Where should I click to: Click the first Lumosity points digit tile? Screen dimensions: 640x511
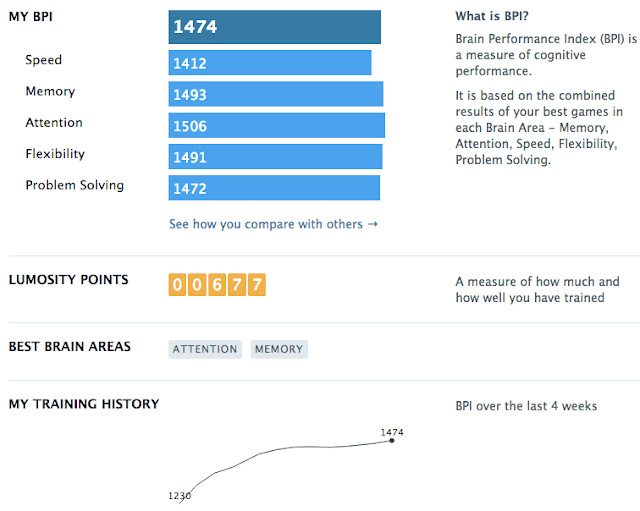point(177,284)
